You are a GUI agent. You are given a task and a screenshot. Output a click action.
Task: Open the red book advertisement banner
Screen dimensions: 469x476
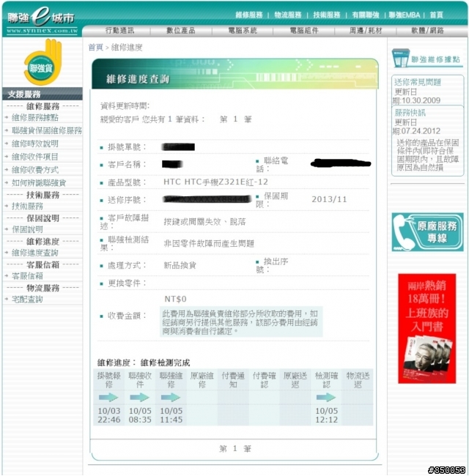(426, 329)
